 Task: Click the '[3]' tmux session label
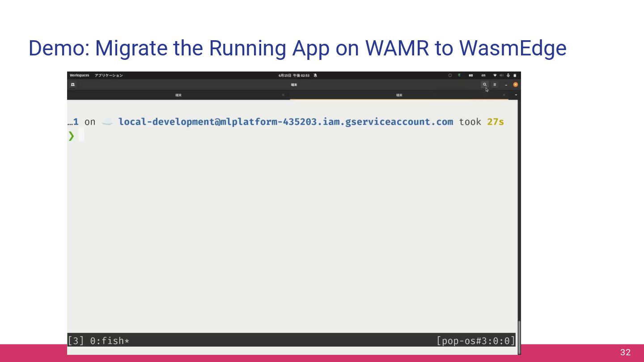[76, 341]
